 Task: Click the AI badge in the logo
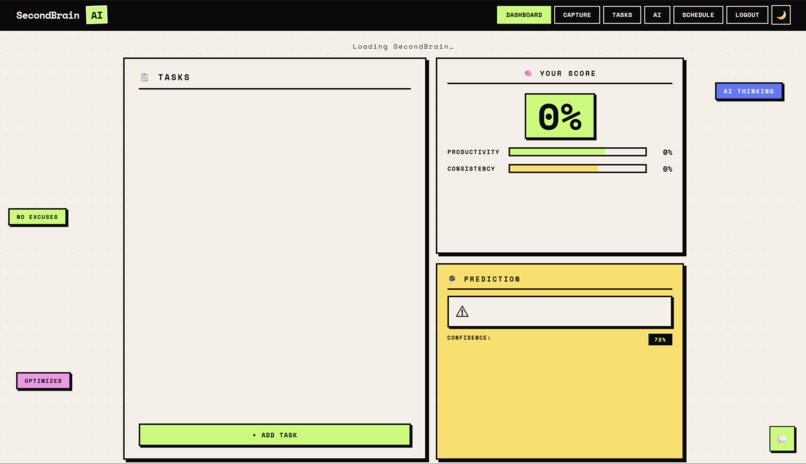[97, 15]
